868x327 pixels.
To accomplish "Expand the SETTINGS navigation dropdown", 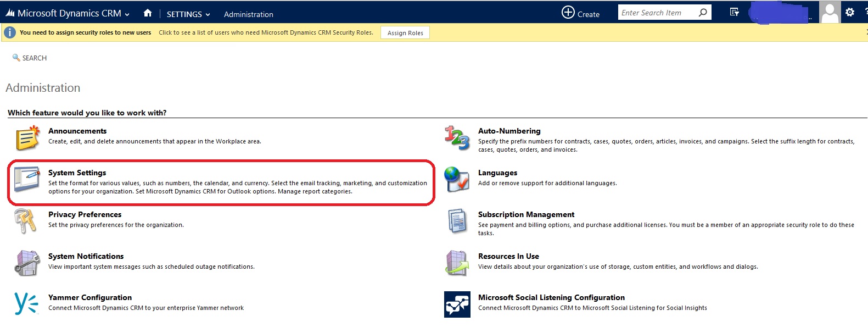I will tap(188, 14).
